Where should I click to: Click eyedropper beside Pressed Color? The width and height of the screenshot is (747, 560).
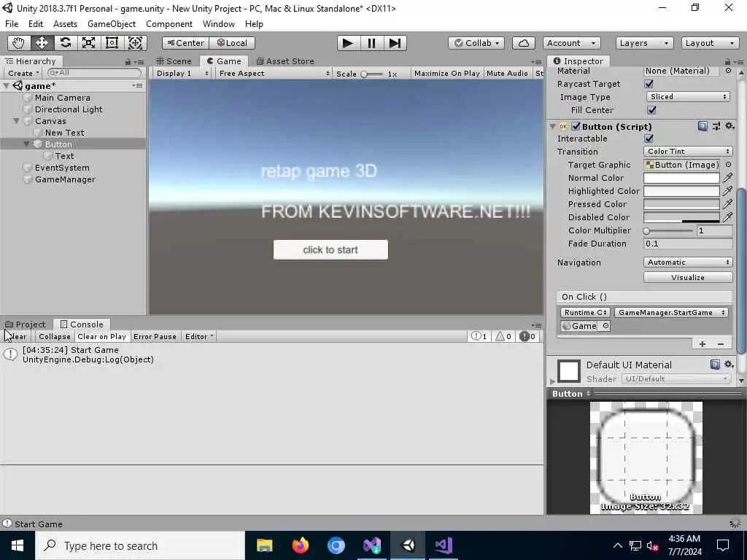[x=727, y=204]
